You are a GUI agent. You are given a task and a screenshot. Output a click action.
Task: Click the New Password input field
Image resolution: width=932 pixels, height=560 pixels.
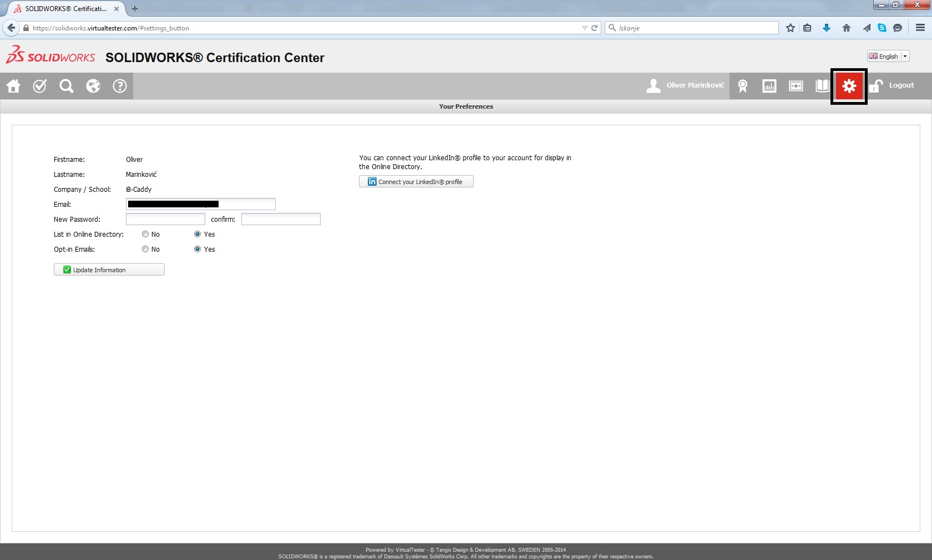(165, 220)
